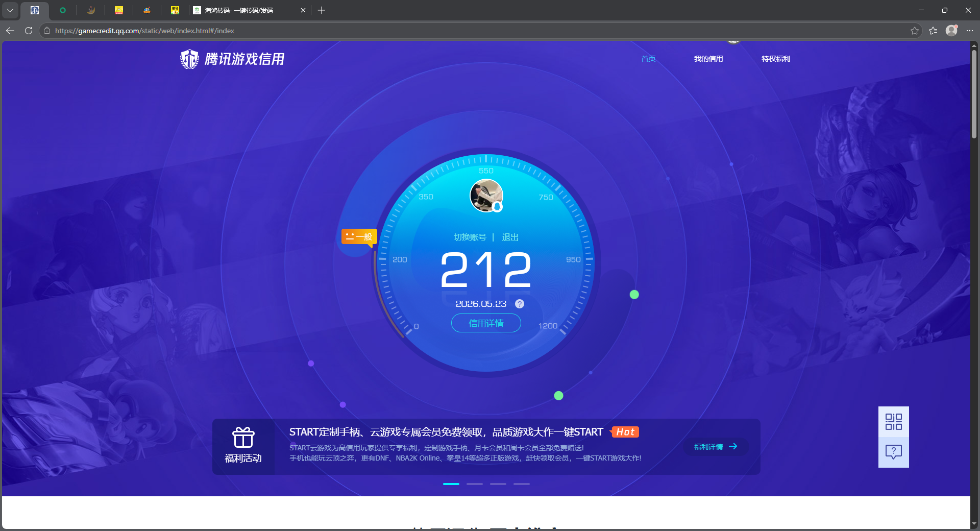Open the question mark help beside date
The height and width of the screenshot is (531, 980).
(520, 304)
